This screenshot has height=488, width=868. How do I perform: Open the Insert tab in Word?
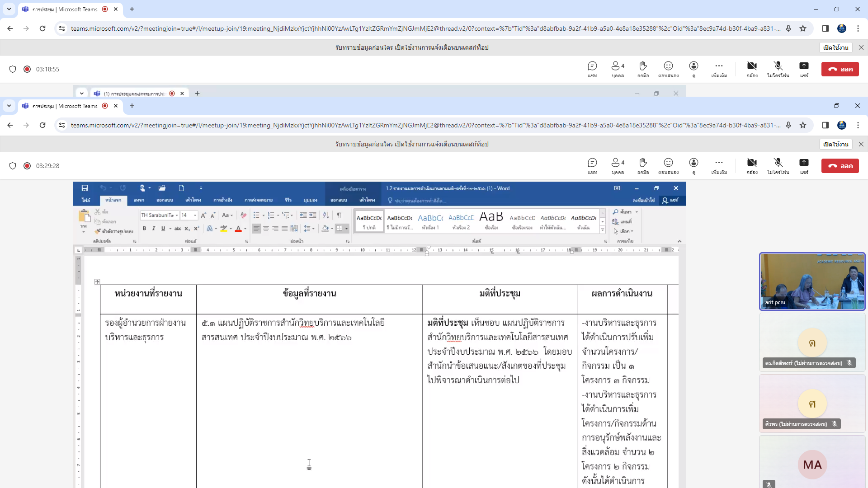point(139,200)
